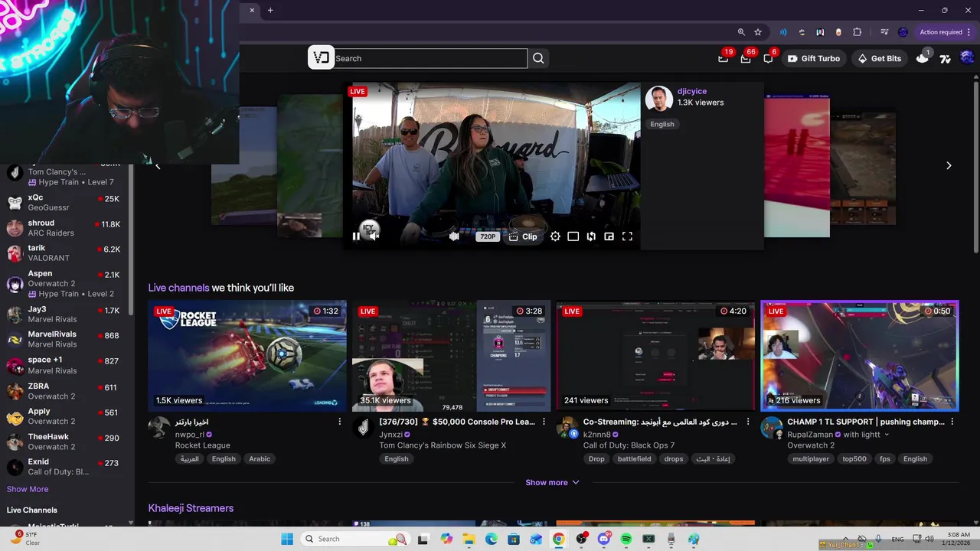Click the Get Bits button
The height and width of the screenshot is (551, 980).
(880, 58)
